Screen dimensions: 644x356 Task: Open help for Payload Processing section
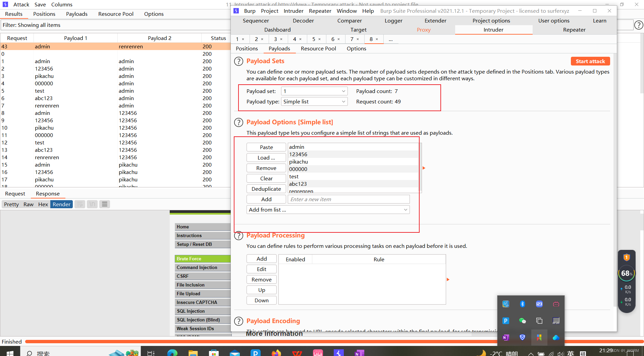[x=238, y=236]
